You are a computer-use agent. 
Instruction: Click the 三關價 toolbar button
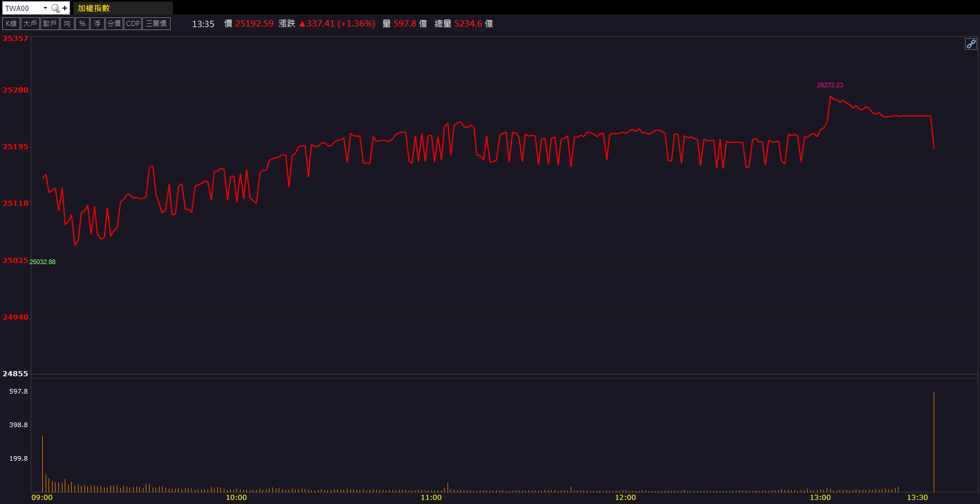pos(156,24)
